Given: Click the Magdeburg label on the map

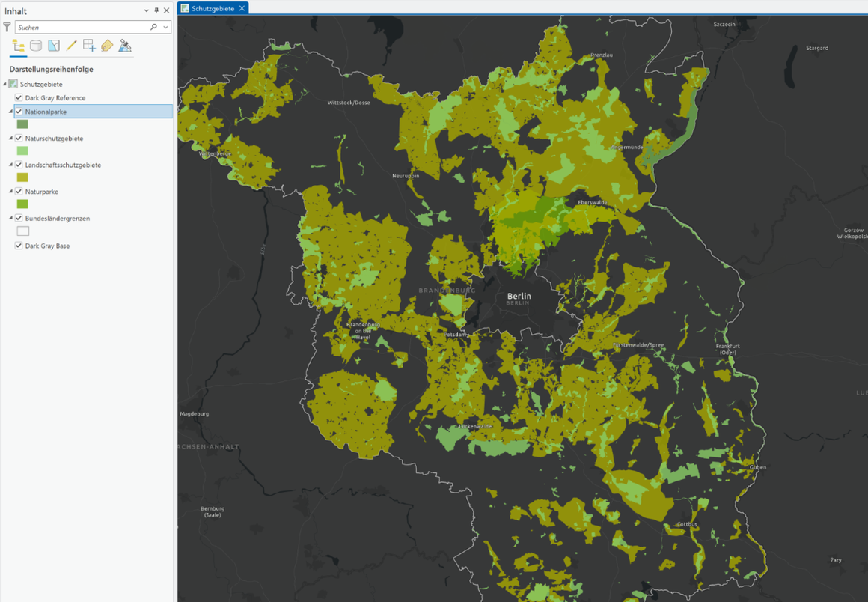Looking at the screenshot, I should point(195,414).
